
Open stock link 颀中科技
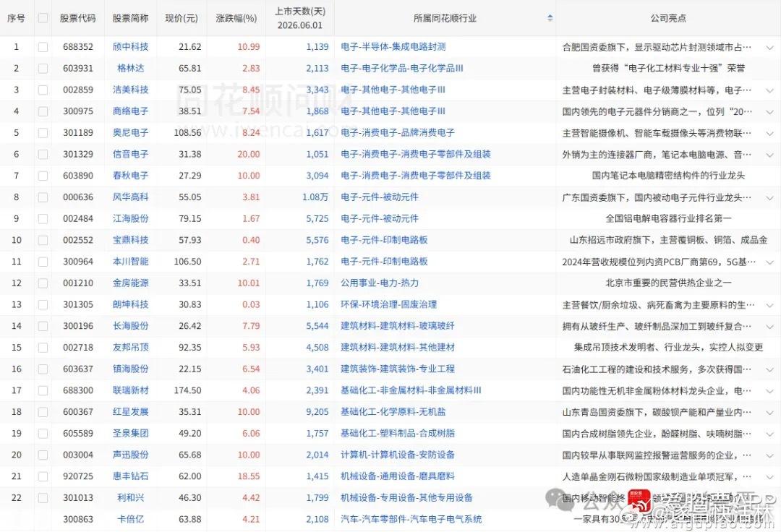click(x=130, y=47)
